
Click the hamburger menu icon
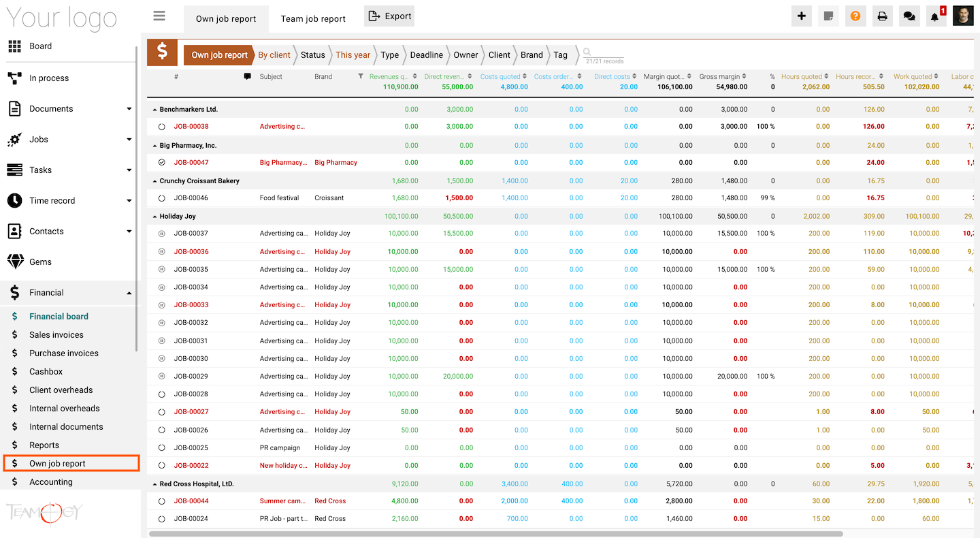(159, 16)
